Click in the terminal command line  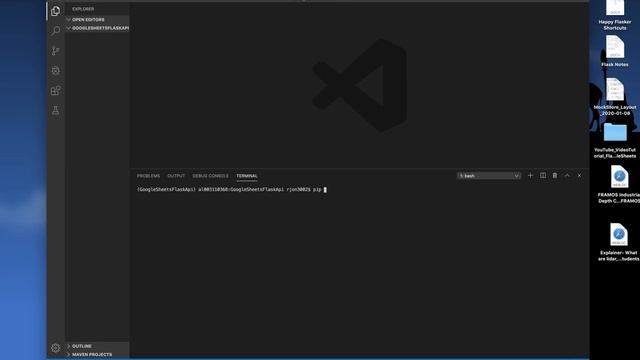[231, 190]
